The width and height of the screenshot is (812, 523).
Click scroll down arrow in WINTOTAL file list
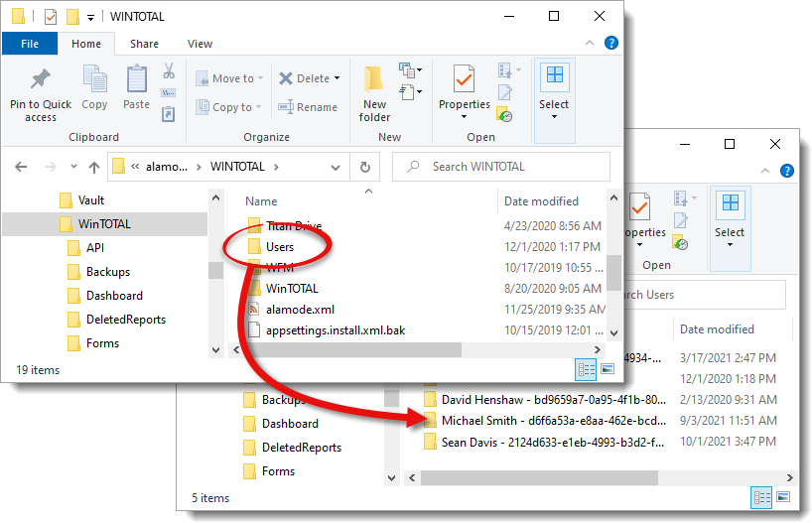[x=613, y=333]
